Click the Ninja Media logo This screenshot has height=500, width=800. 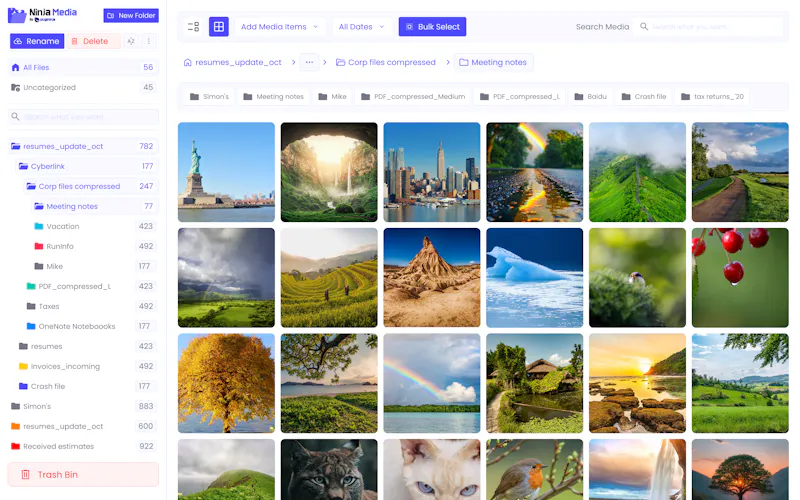tap(43, 15)
